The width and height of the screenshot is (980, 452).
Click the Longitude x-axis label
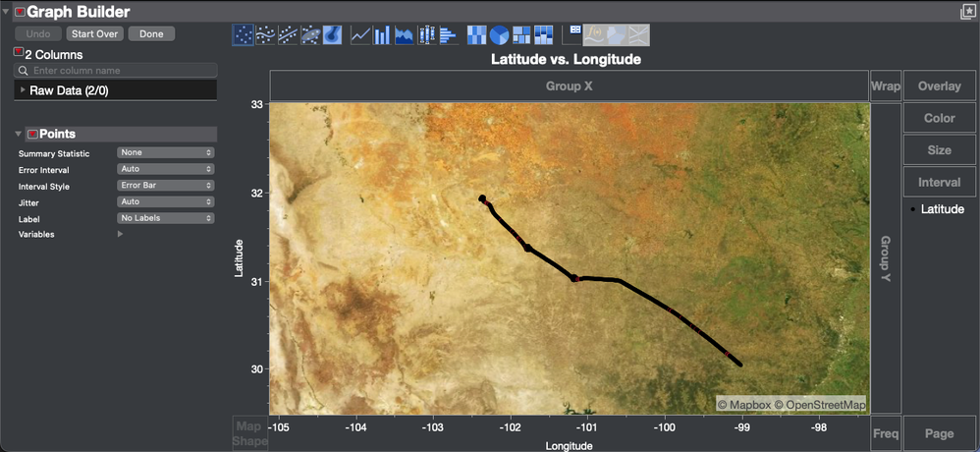[x=569, y=445]
